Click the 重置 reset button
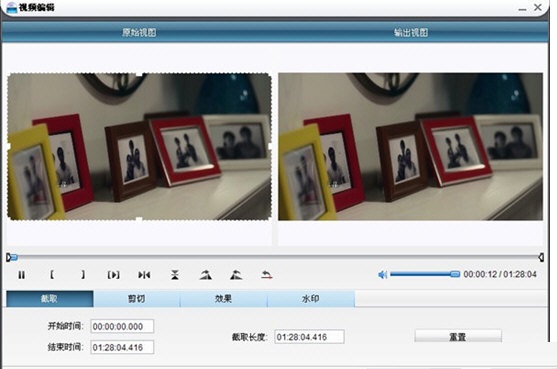This screenshot has width=557, height=369. point(458,336)
